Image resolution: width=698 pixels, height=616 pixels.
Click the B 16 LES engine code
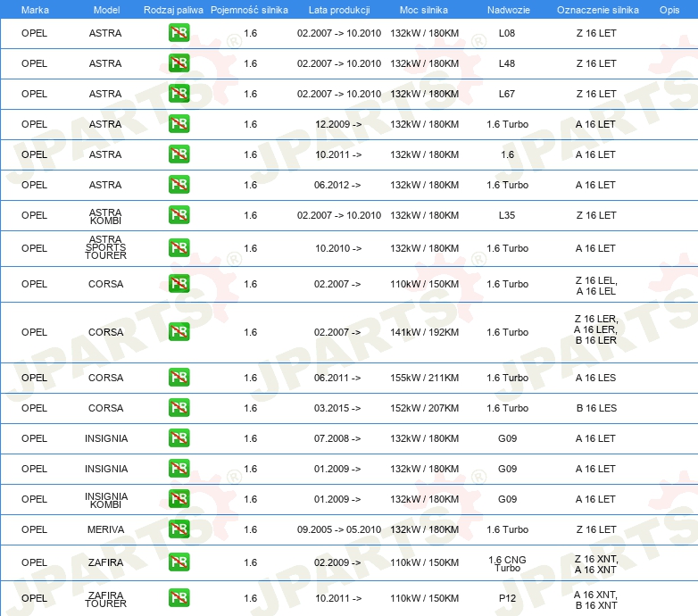[x=596, y=408]
